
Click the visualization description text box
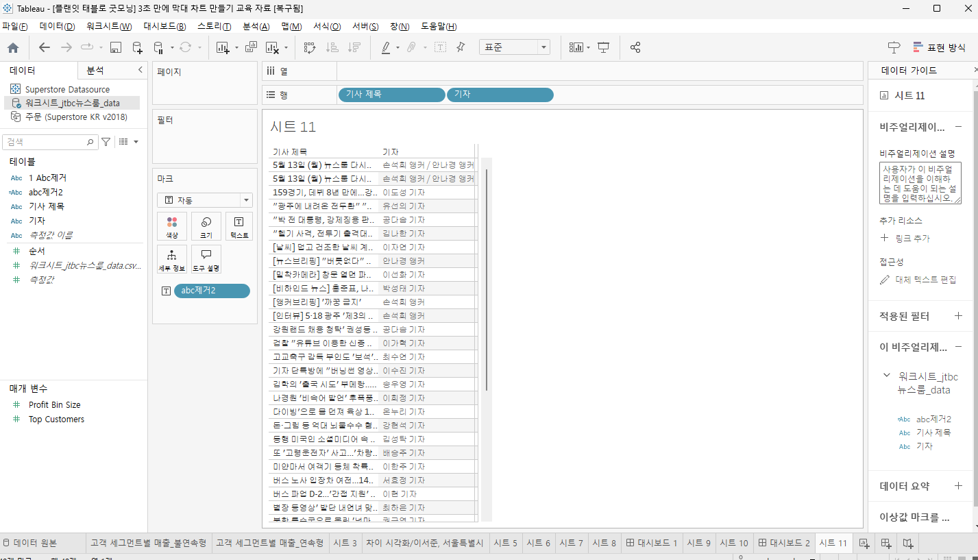point(920,183)
